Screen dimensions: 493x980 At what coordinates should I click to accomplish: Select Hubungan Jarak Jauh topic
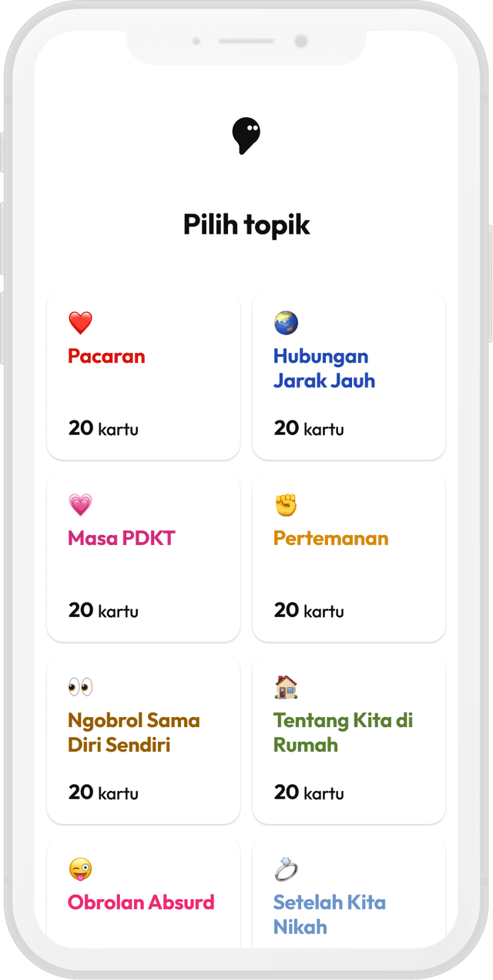point(349,375)
